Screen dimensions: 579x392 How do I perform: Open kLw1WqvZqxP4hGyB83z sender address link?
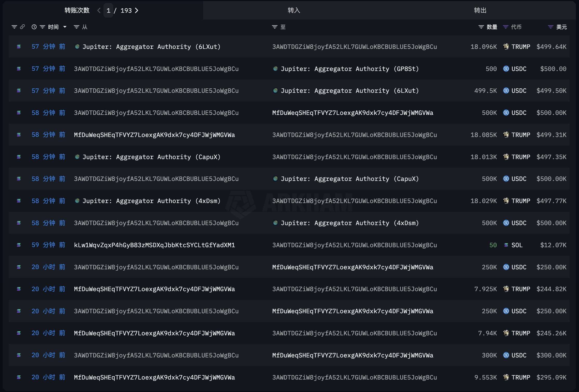(x=155, y=245)
